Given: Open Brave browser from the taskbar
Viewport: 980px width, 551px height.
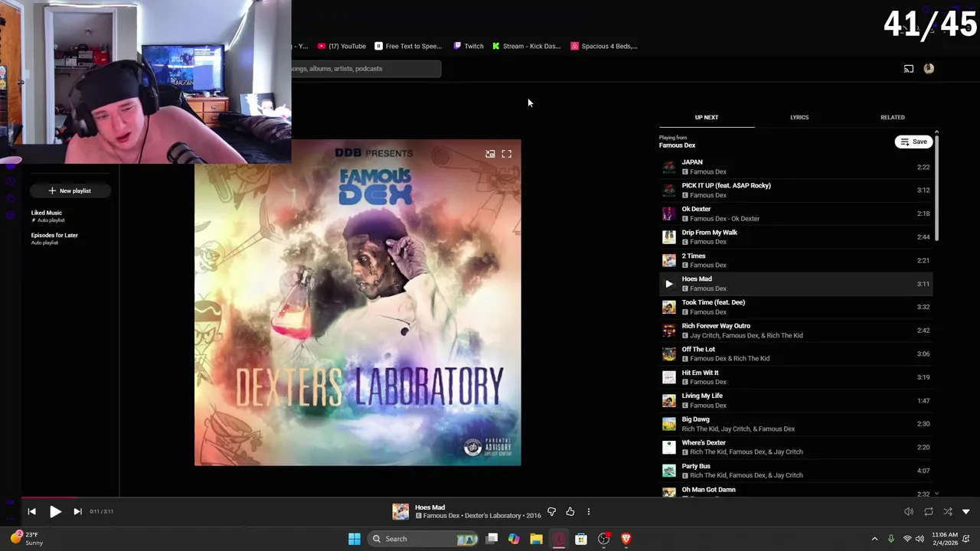Looking at the screenshot, I should point(626,539).
